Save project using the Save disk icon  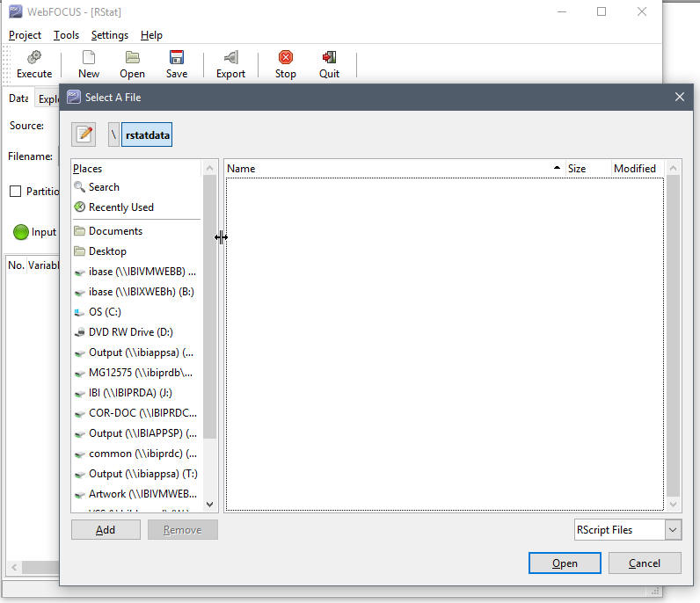177,58
